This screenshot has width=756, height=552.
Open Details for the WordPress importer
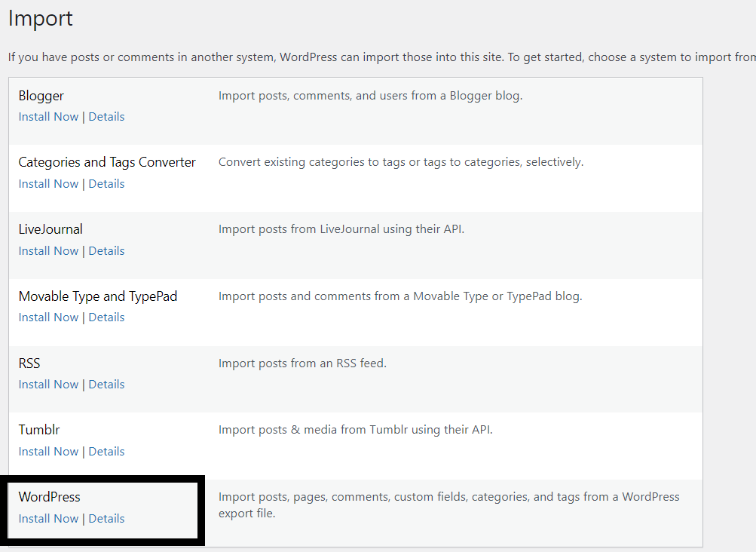106,518
